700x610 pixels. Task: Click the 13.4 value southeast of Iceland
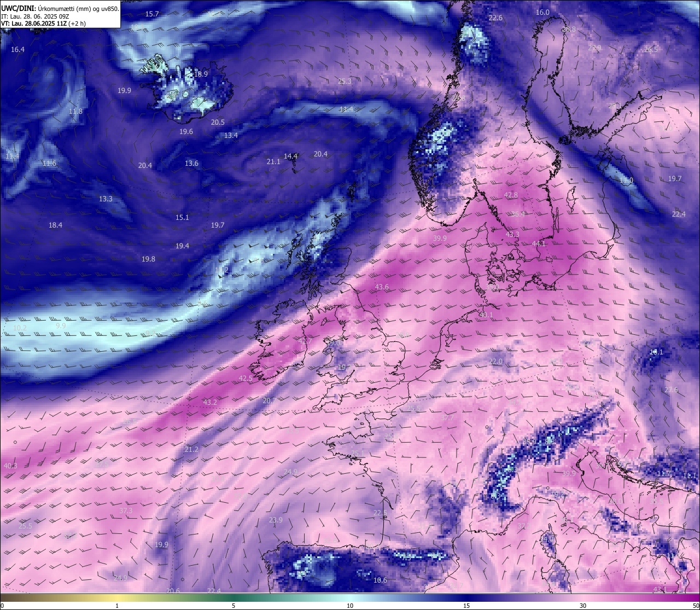[231, 136]
